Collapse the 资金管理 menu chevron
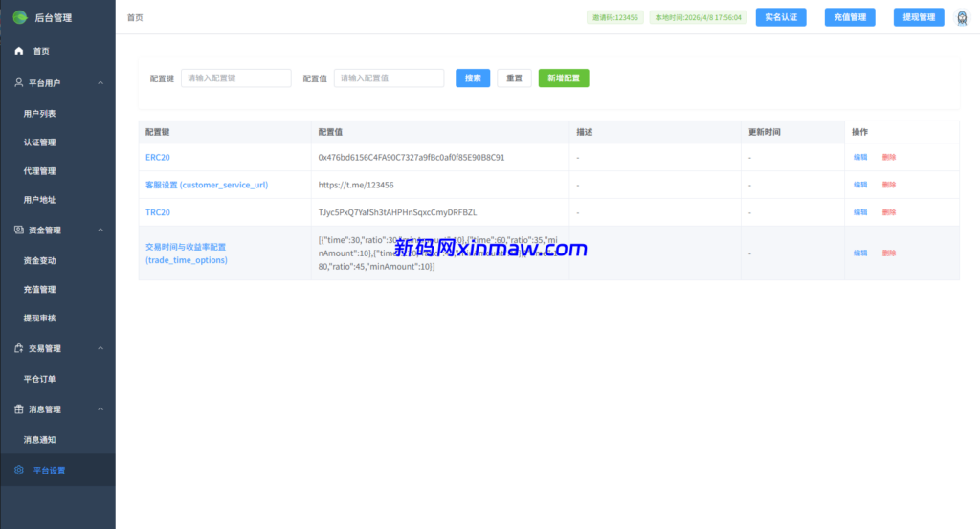This screenshot has height=529, width=980. [100, 230]
